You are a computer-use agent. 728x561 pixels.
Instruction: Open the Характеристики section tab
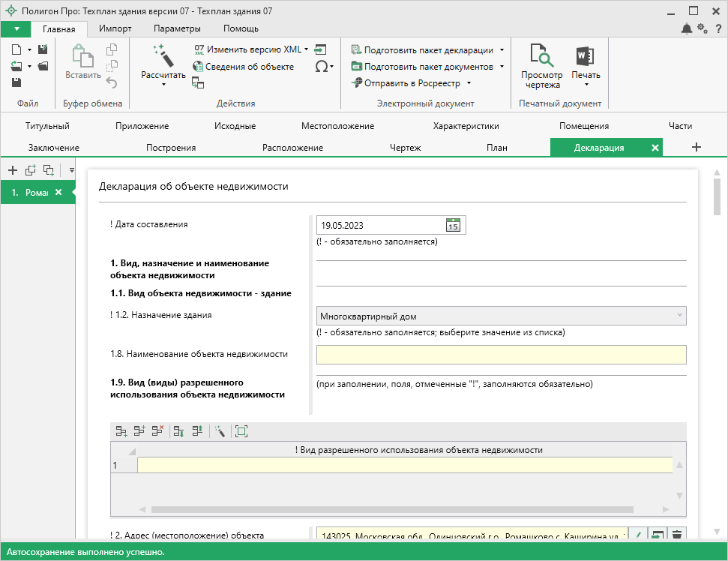pos(466,126)
